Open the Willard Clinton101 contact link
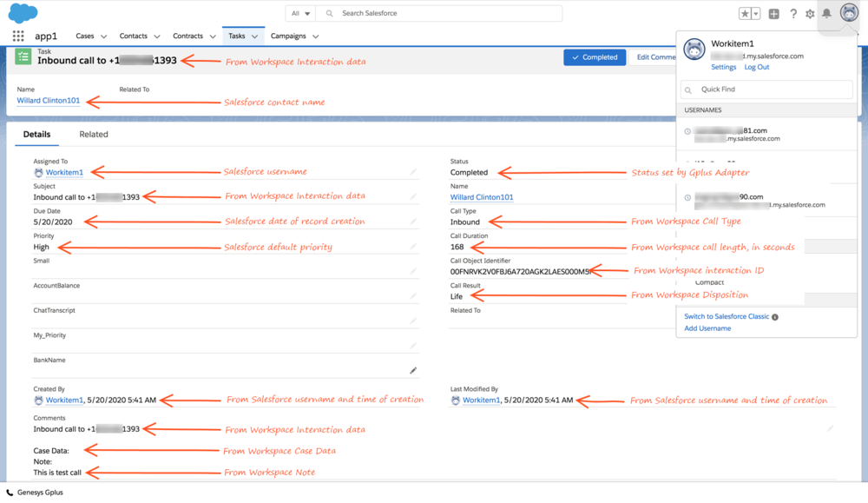Viewport: 868px width, 503px height. [x=47, y=100]
